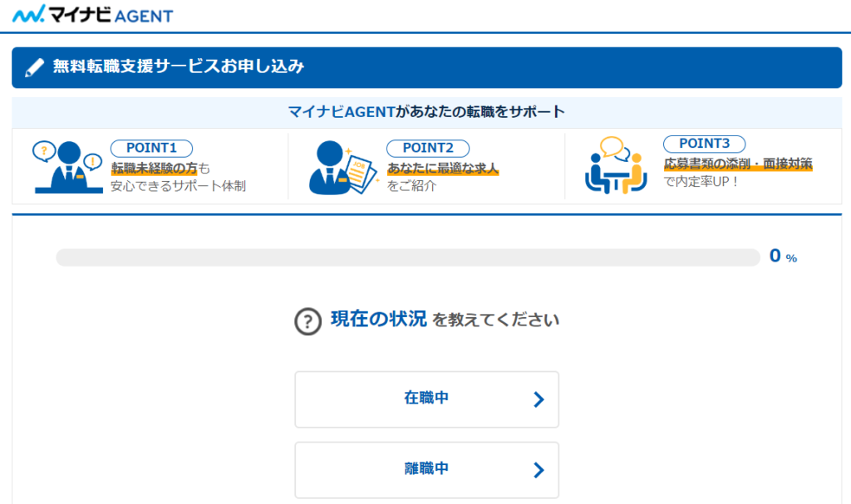Image resolution: width=851 pixels, height=504 pixels.
Task: Click the POINT3 badge label
Action: [704, 144]
